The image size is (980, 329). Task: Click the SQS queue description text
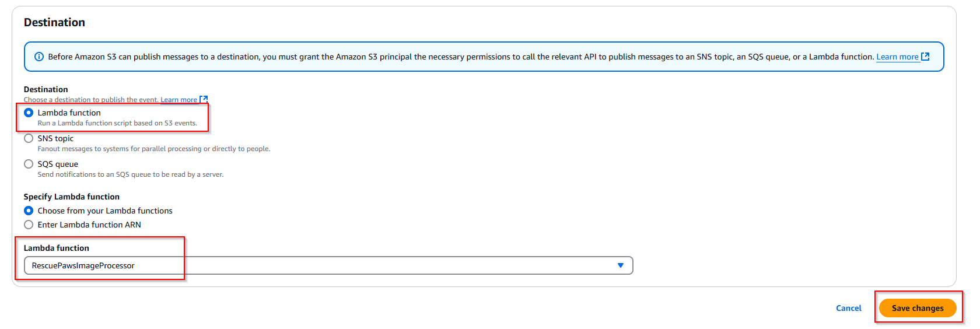(131, 174)
